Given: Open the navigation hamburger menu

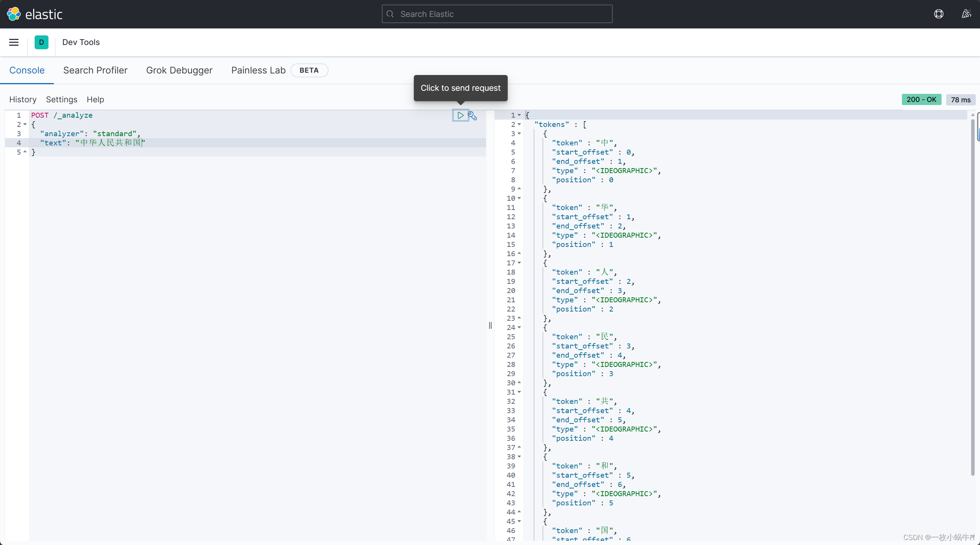Looking at the screenshot, I should coord(14,42).
